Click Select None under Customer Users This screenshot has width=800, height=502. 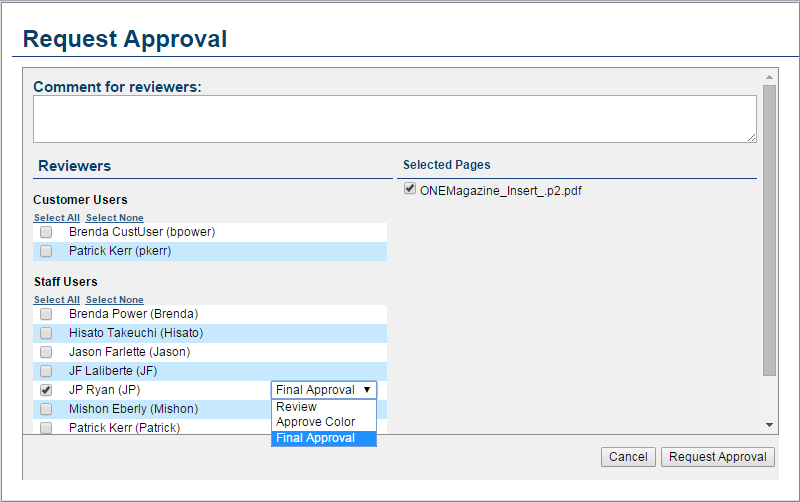click(x=114, y=218)
